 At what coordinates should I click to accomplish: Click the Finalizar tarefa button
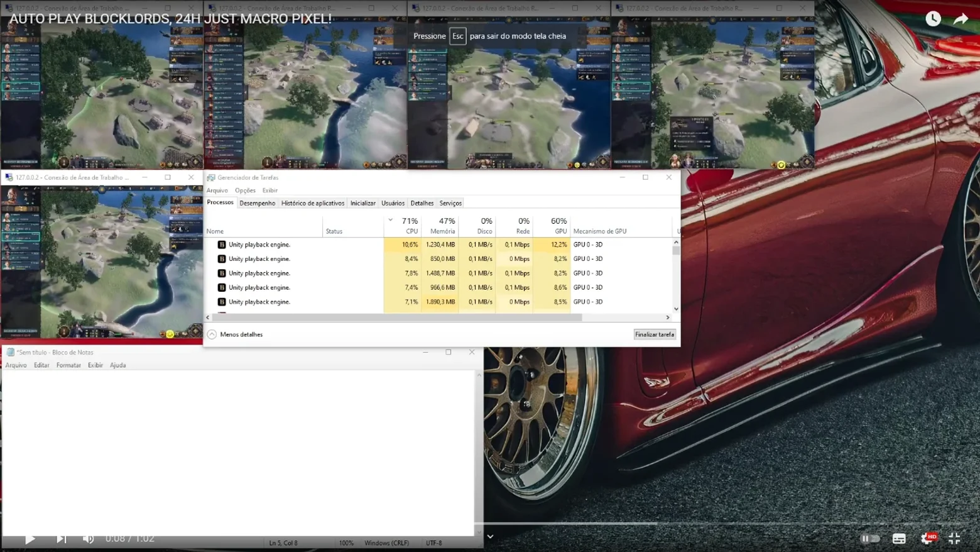(655, 334)
